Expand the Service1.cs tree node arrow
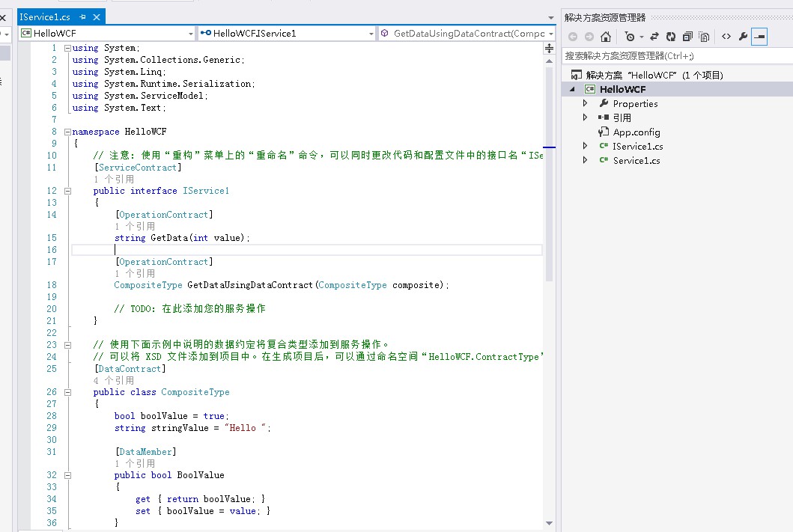The height and width of the screenshot is (532, 793). [x=585, y=160]
